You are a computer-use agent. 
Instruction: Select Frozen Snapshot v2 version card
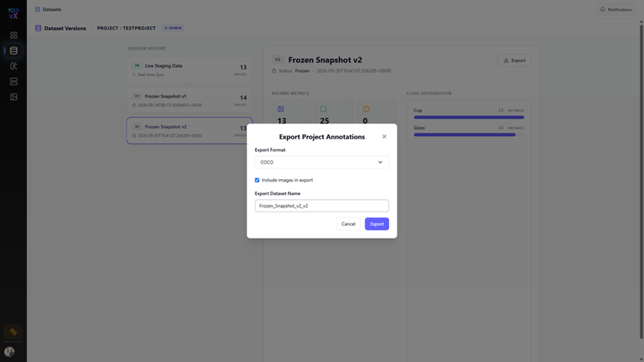point(190,131)
